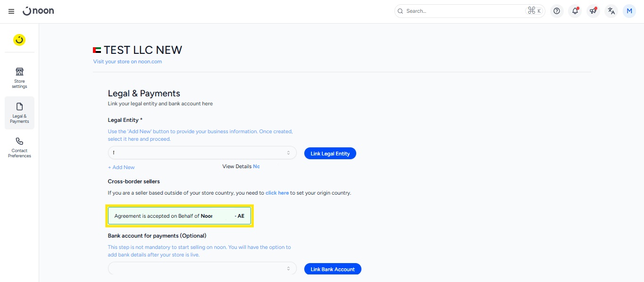Click the UAE flag beside store name
644x282 pixels.
[x=97, y=50]
